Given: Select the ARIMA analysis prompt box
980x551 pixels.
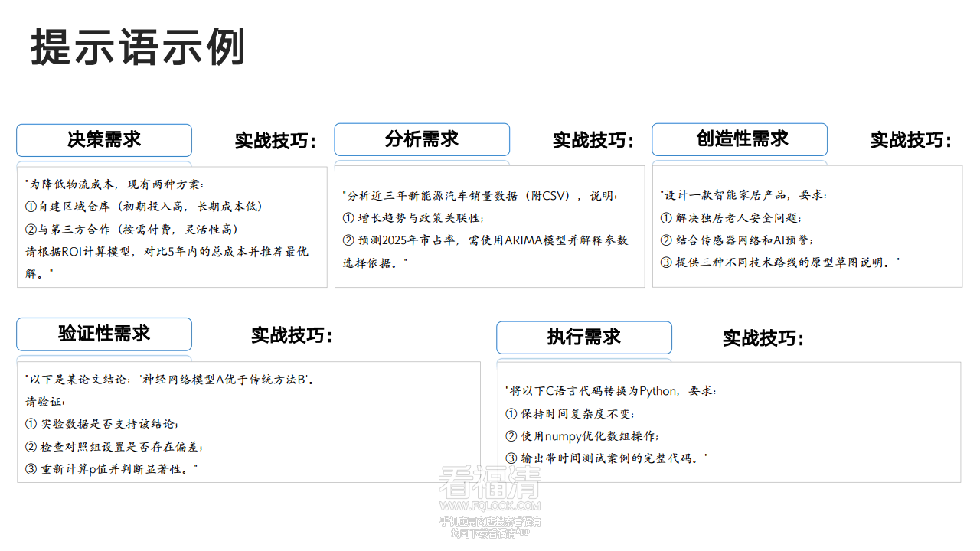Looking at the screenshot, I should point(488,227).
